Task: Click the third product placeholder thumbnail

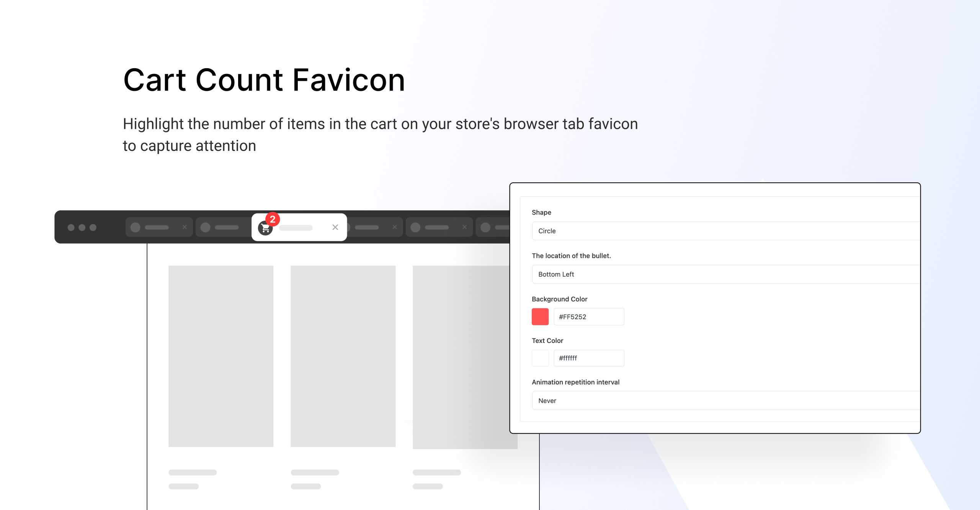Action: [x=461, y=357]
